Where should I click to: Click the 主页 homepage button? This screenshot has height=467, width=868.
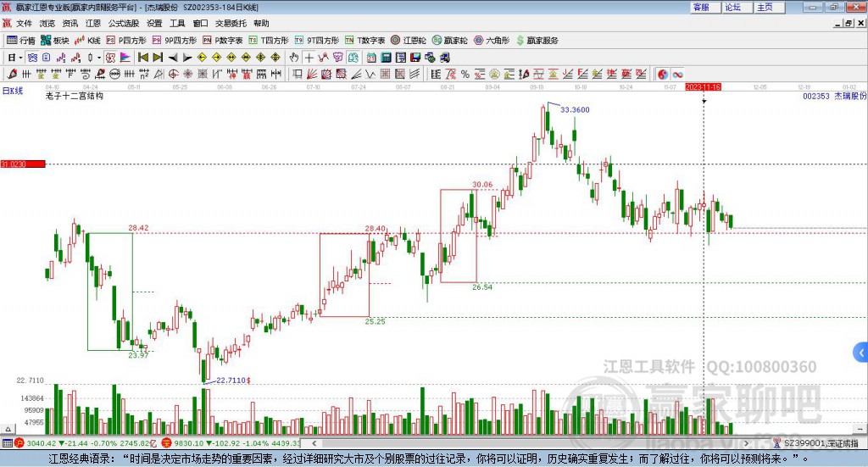coord(768,7)
